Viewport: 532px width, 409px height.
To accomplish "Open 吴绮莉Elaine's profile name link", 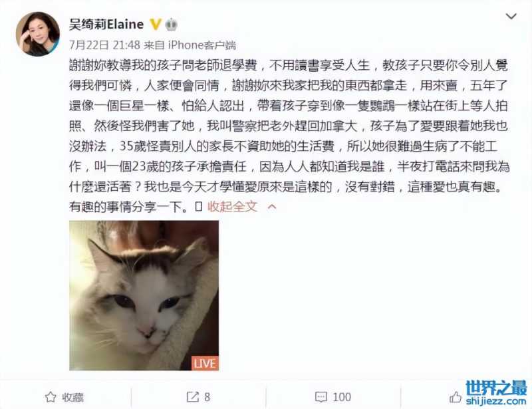I will pos(106,25).
